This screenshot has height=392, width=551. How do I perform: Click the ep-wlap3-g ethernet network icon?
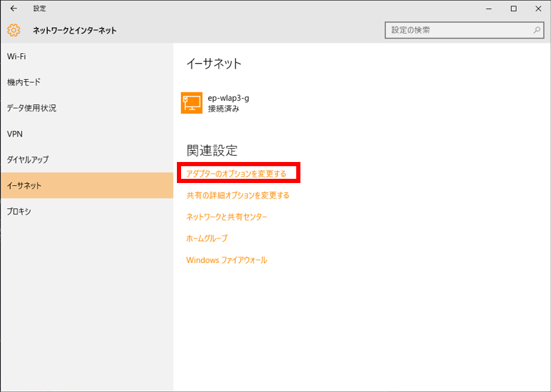pyautogui.click(x=192, y=103)
